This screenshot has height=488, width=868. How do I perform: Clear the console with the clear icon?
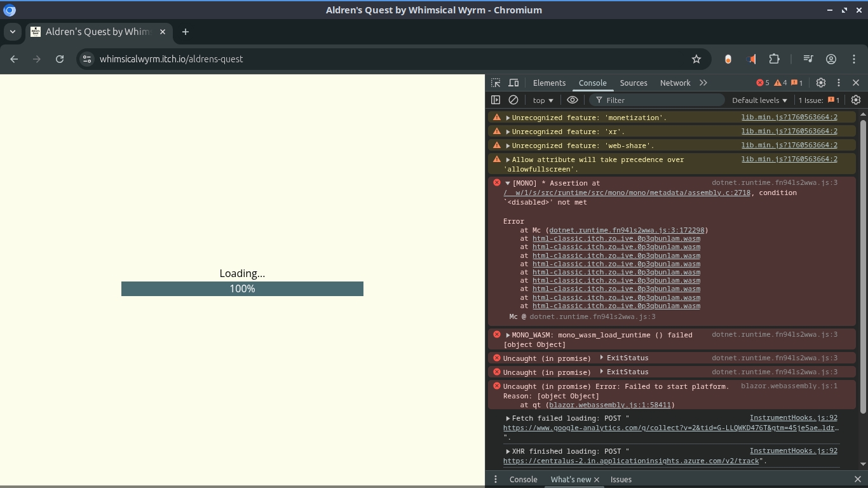click(x=513, y=100)
